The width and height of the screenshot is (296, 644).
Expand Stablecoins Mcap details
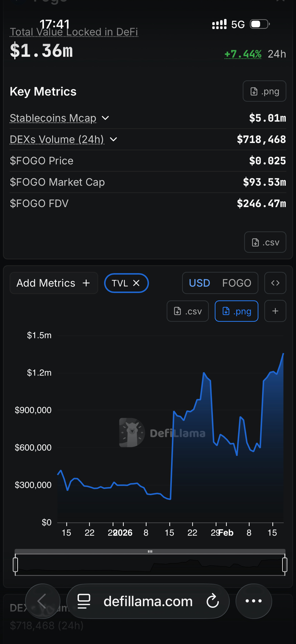105,118
